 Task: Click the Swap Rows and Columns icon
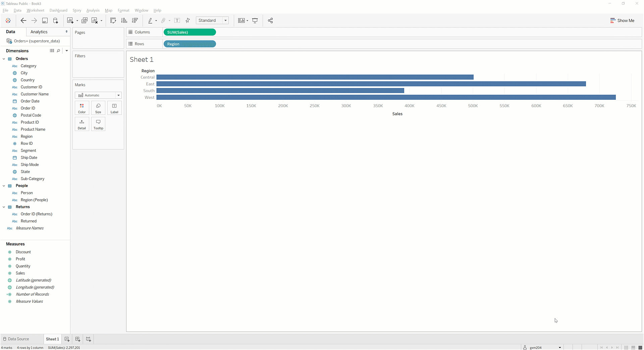(x=113, y=20)
